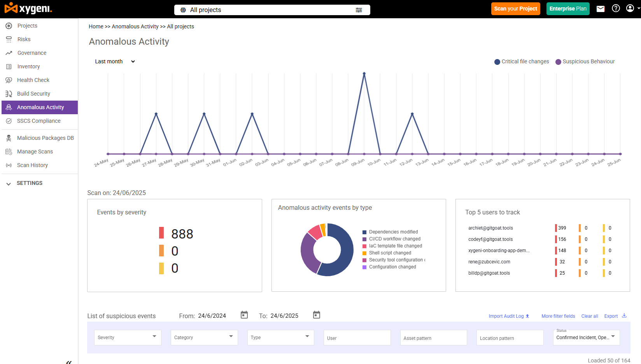
Task: Toggle the Critical file changes legend
Action: point(522,61)
